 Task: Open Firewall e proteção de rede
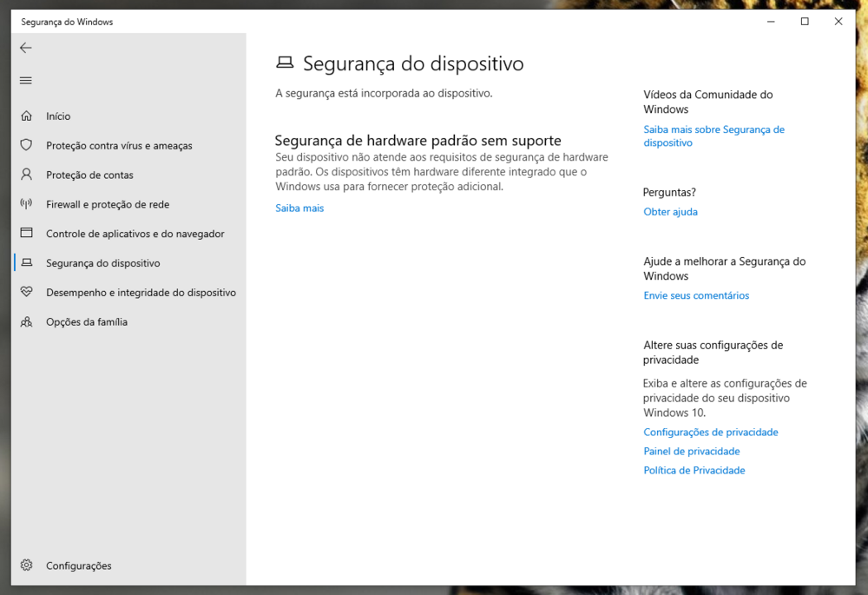pyautogui.click(x=128, y=204)
